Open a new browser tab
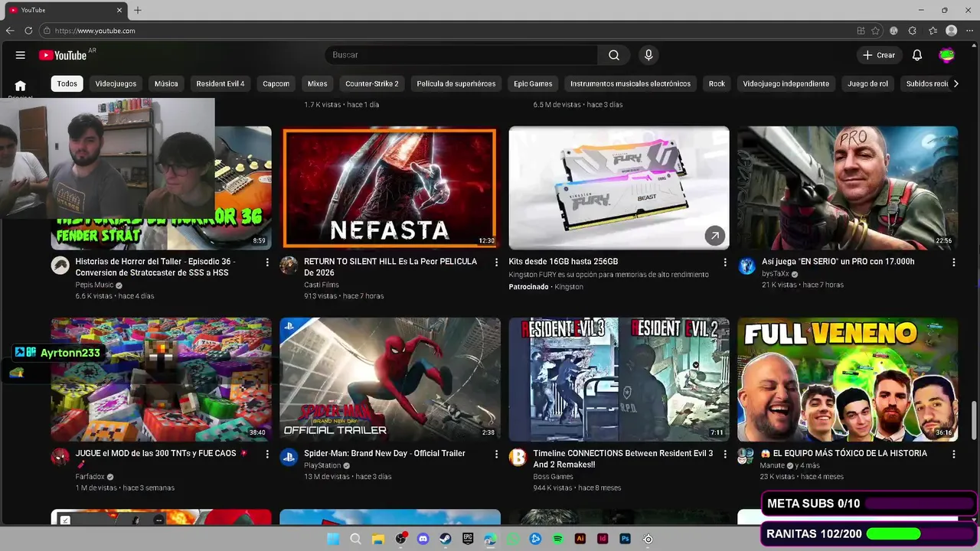Image resolution: width=980 pixels, height=551 pixels. [x=138, y=10]
